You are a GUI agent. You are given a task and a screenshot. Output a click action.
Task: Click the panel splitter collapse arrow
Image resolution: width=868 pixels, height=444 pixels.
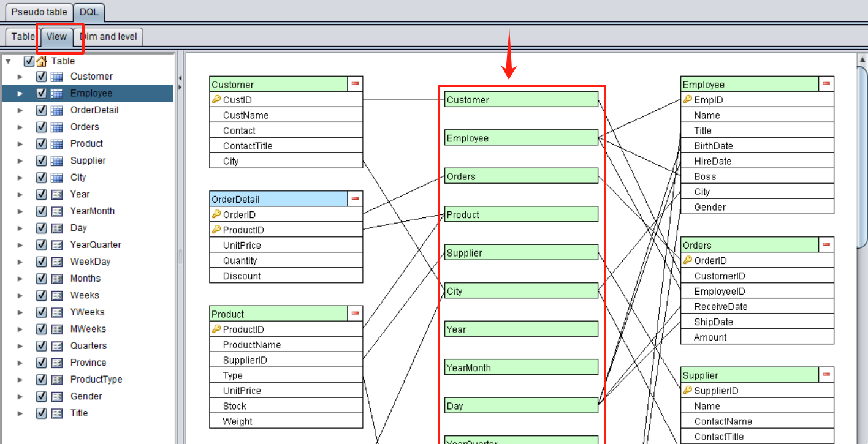(180, 78)
